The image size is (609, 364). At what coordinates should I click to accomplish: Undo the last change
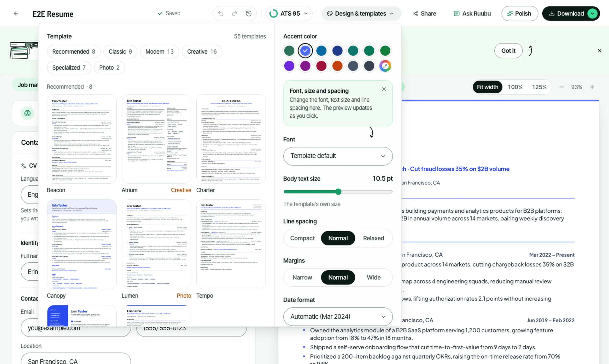tap(221, 13)
